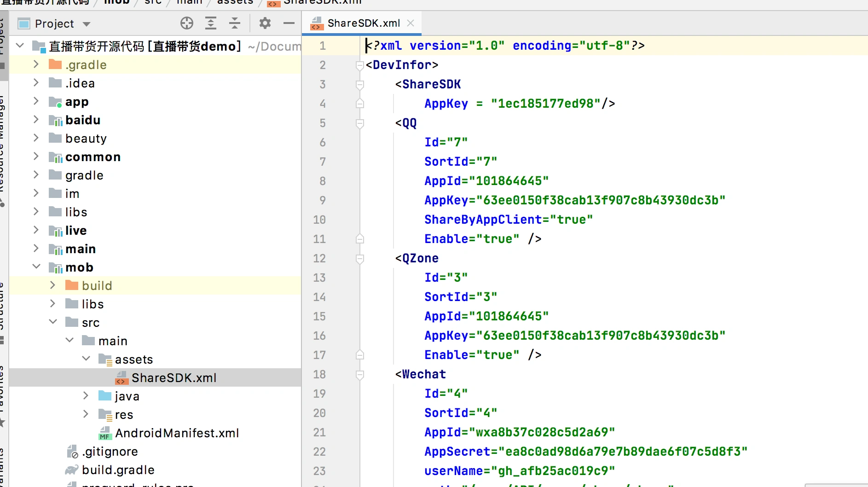Expand the mob build folder arrow
The height and width of the screenshot is (487, 868).
click(52, 285)
